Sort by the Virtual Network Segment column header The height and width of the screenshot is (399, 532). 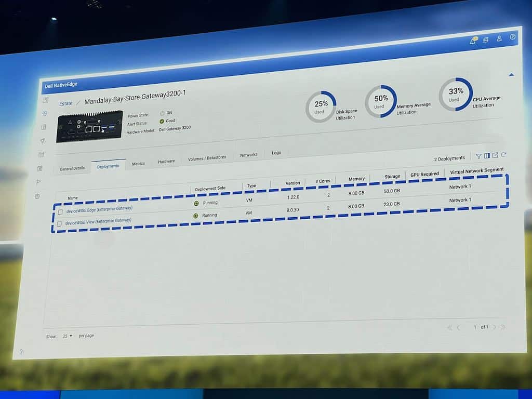click(477, 170)
